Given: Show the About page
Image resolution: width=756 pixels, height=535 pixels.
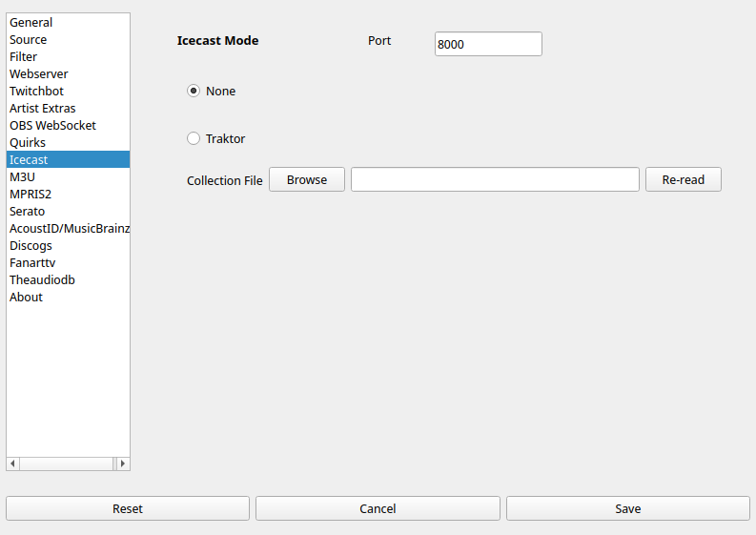Looking at the screenshot, I should 27,298.
